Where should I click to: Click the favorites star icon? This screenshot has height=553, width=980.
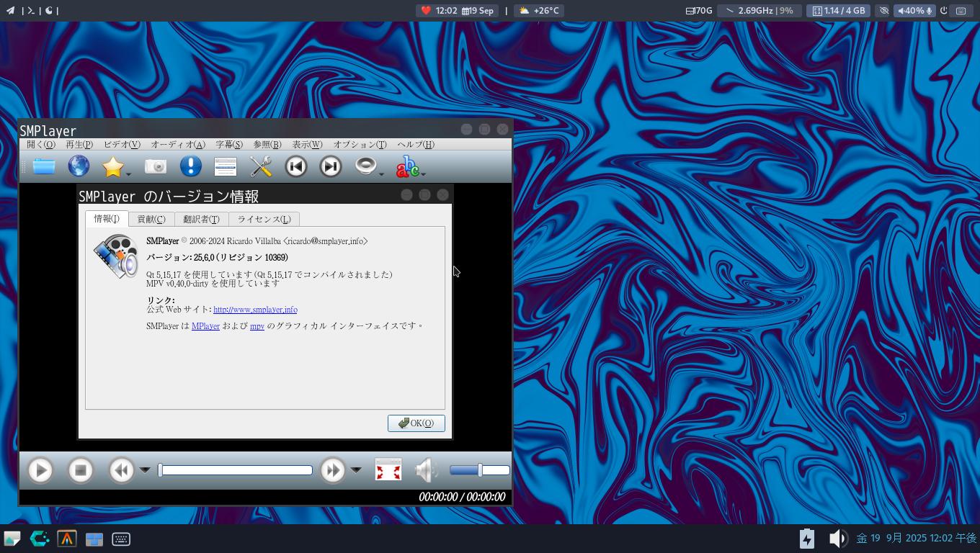click(113, 166)
